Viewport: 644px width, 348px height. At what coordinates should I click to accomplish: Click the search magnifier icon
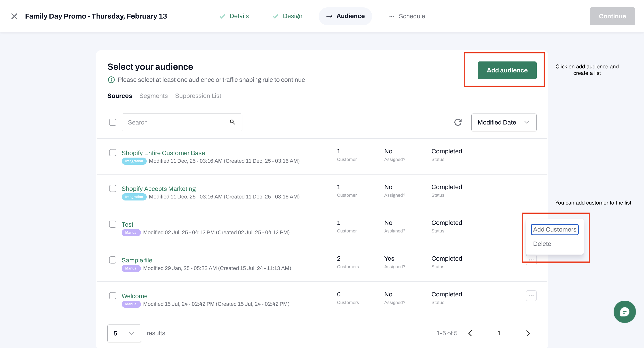[x=232, y=122]
